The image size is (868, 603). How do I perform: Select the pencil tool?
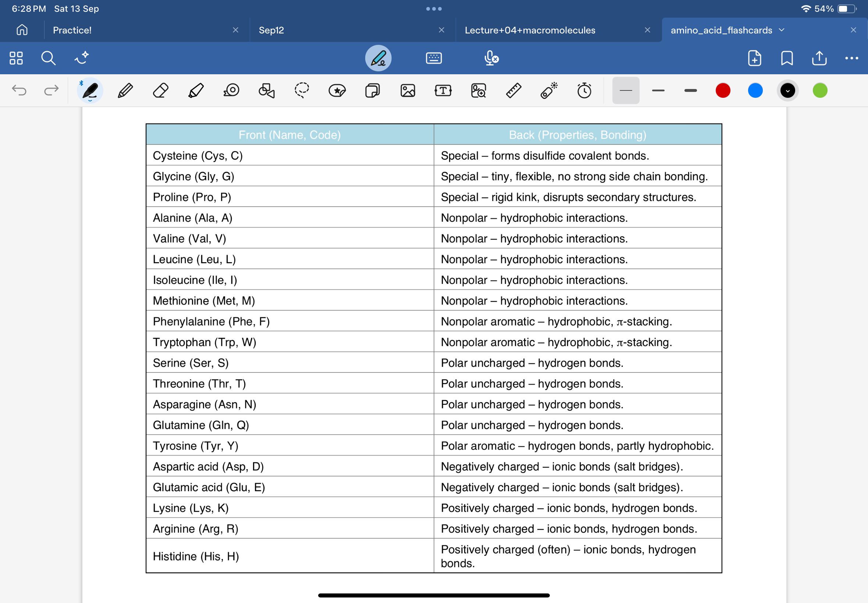pos(125,90)
